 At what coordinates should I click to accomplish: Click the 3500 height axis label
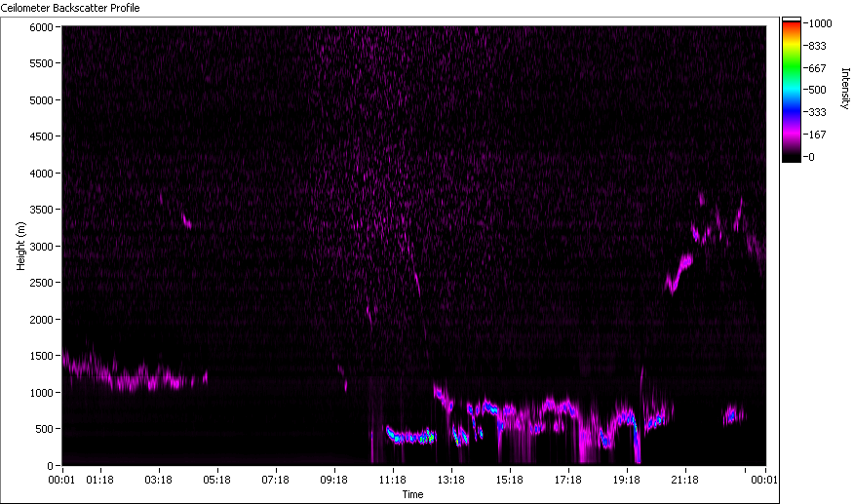click(x=41, y=210)
